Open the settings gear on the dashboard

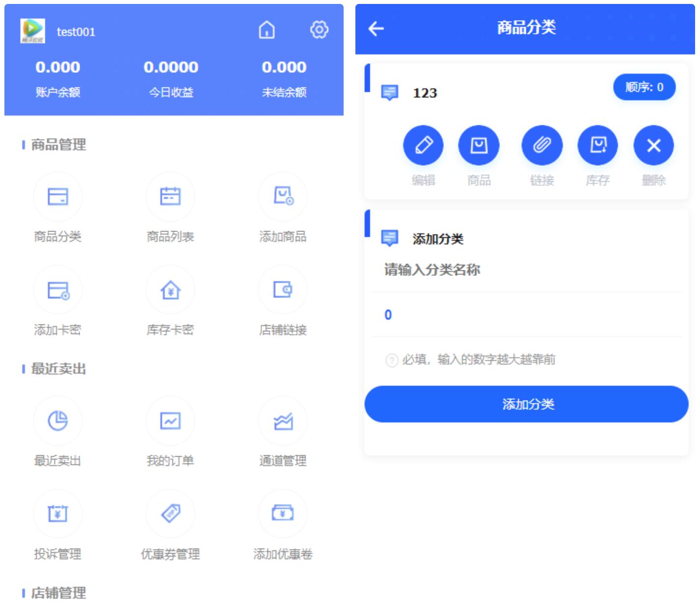[319, 29]
